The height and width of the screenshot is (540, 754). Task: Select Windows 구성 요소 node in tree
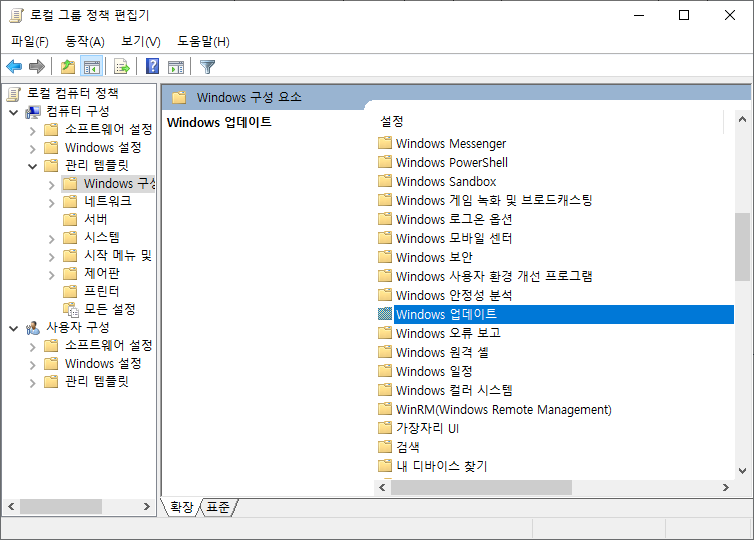119,184
